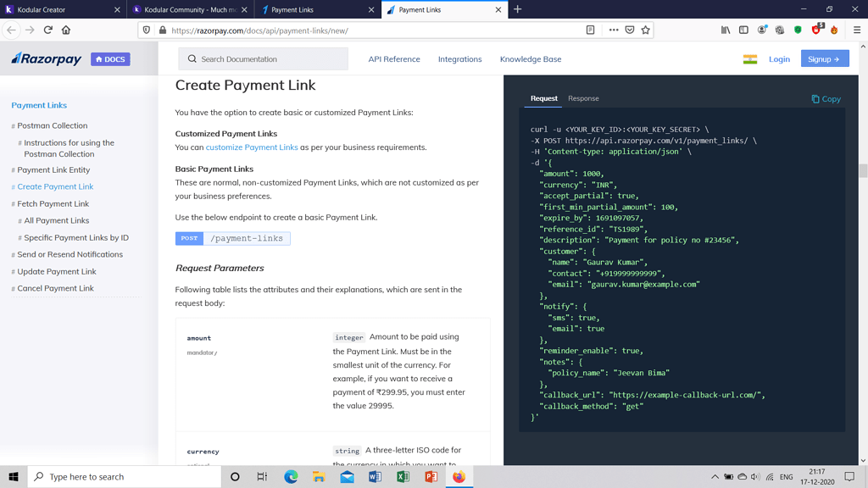Image resolution: width=868 pixels, height=488 pixels.
Task: Open Instructions for using the Postman Collection
Action: 69,148
